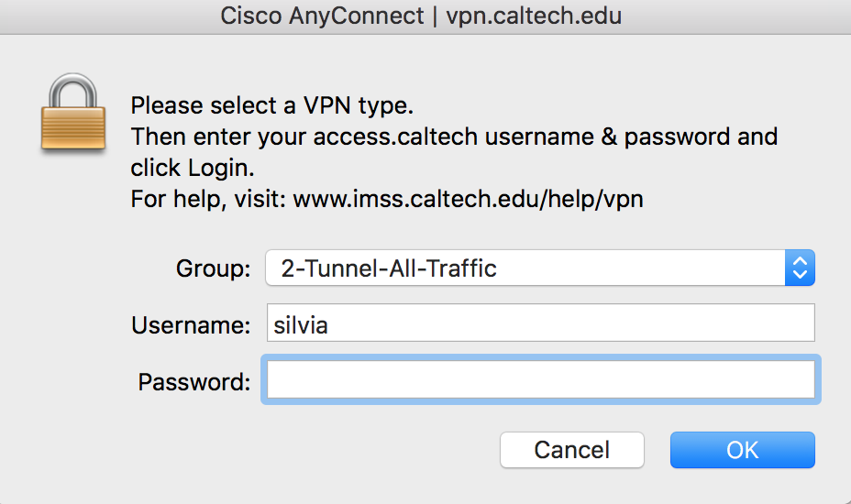851x504 pixels.
Task: Click the Cisco AnyConnect window title
Action: click(x=322, y=16)
